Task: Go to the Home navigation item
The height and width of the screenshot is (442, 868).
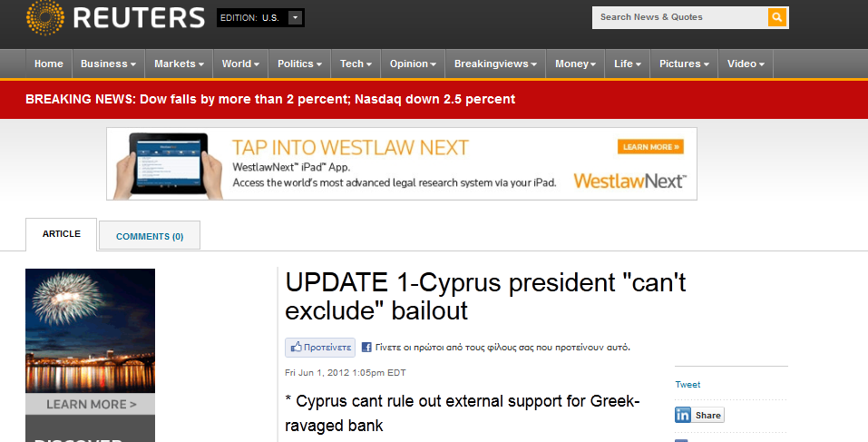Action: (49, 64)
